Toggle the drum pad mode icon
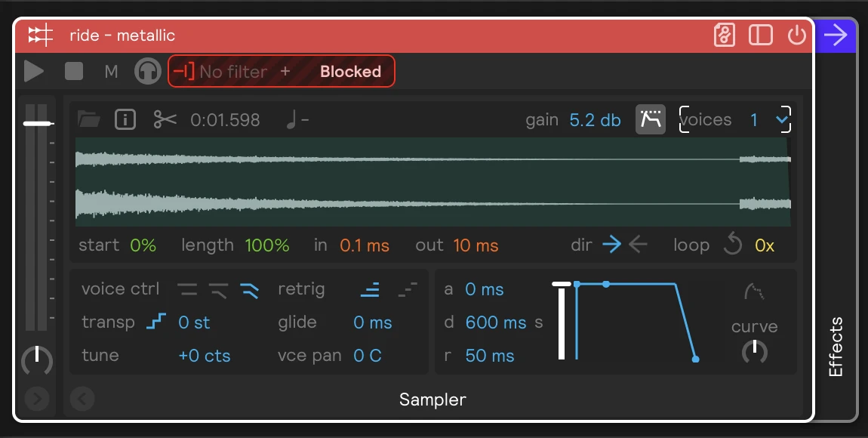 [651, 119]
